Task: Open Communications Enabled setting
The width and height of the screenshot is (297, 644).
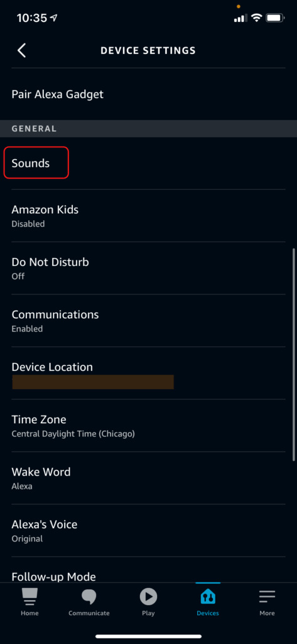Action: (x=148, y=321)
